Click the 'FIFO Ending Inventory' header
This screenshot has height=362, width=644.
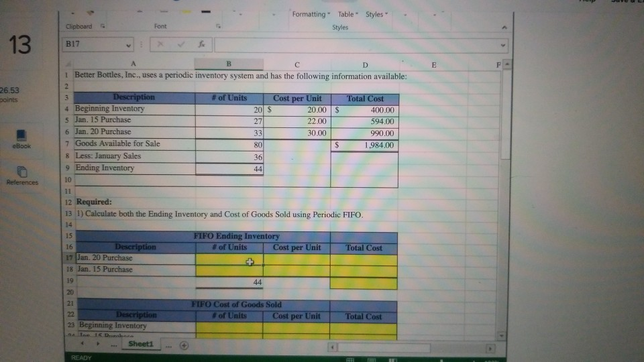(x=237, y=236)
